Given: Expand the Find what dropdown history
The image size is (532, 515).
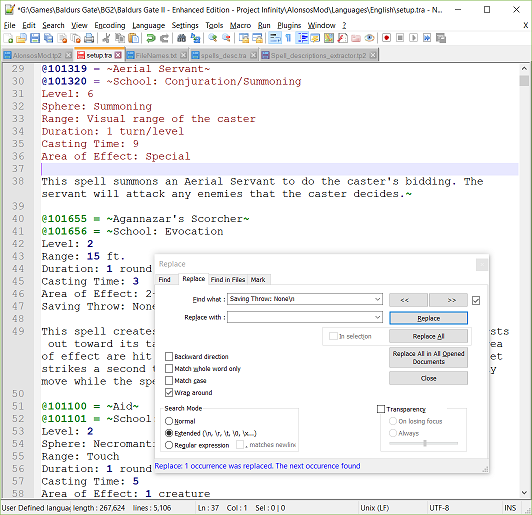Looking at the screenshot, I should [377, 299].
